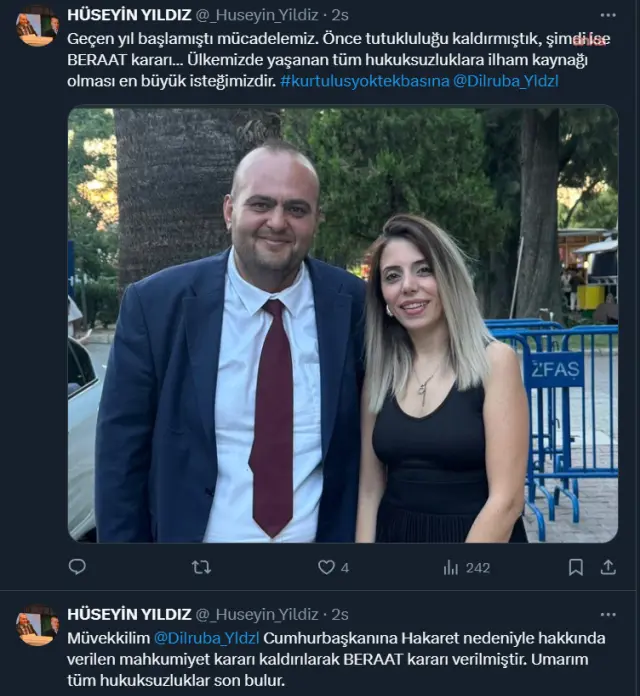Open HÜSEYİN YILDIZ display name, first tweet
The height and width of the screenshot is (696, 640).
pos(129,15)
